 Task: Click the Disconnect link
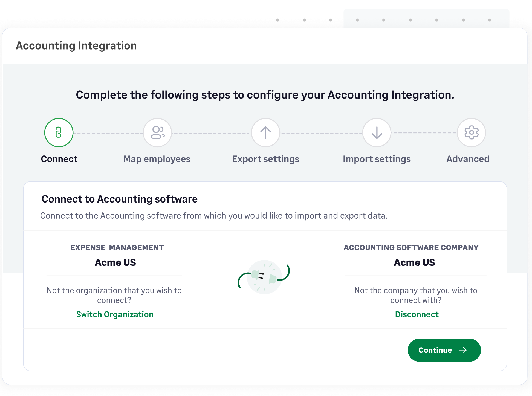click(x=417, y=314)
